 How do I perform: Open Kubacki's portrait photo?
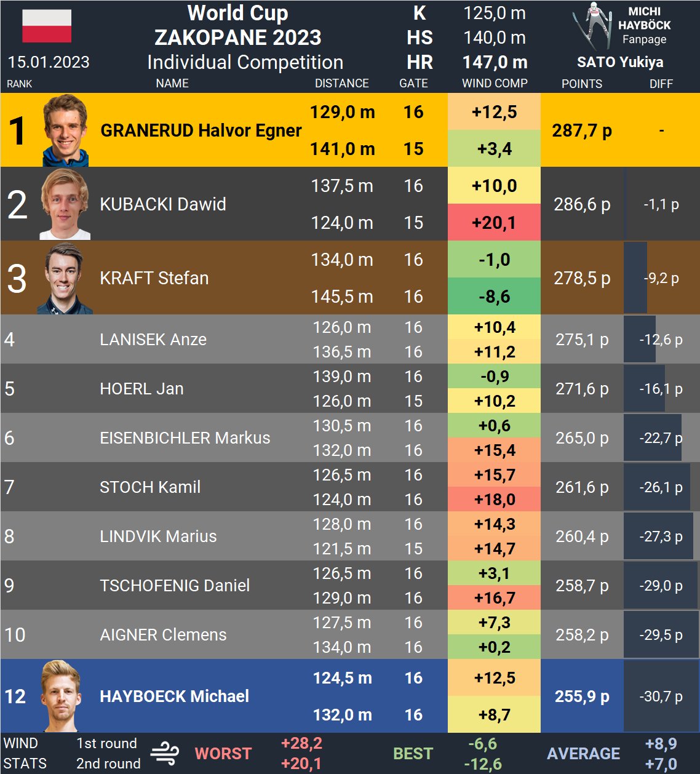click(x=65, y=204)
